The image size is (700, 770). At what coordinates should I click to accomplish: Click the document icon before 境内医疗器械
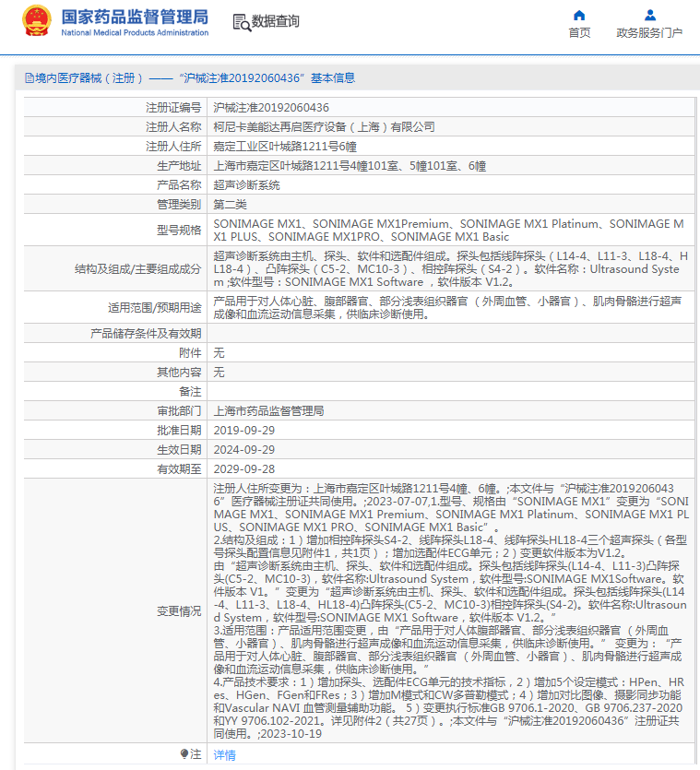(x=29, y=78)
